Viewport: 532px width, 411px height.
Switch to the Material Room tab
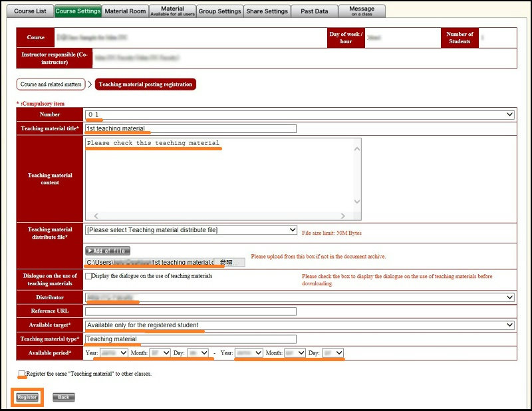(126, 11)
